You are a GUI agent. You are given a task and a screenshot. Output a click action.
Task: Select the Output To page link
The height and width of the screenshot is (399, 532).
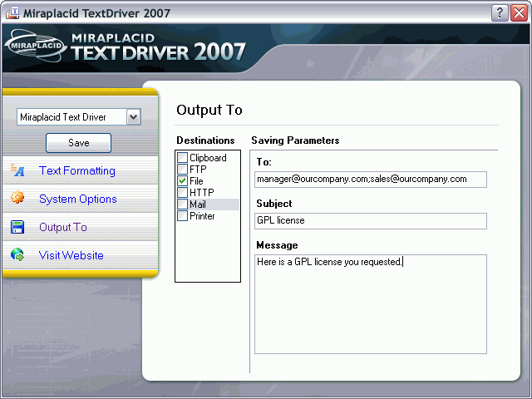click(x=63, y=227)
